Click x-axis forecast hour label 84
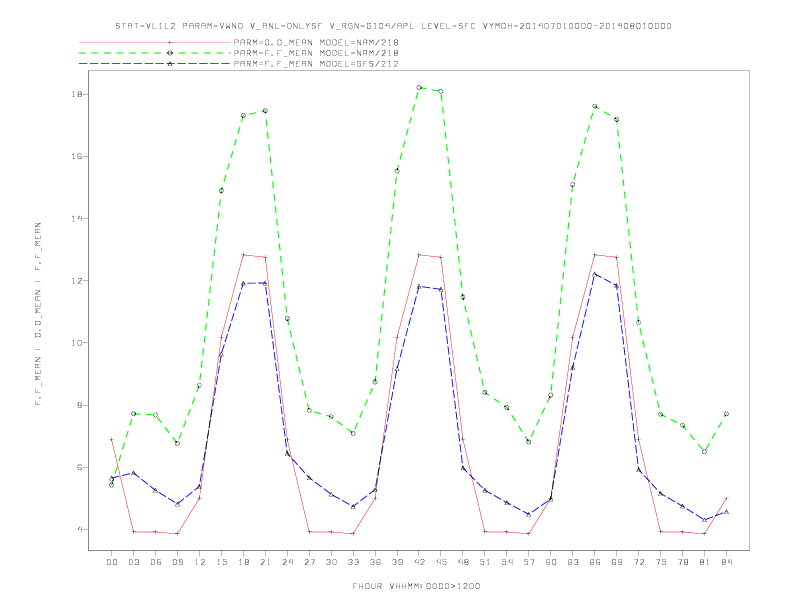The width and height of the screenshot is (792, 612). [726, 562]
